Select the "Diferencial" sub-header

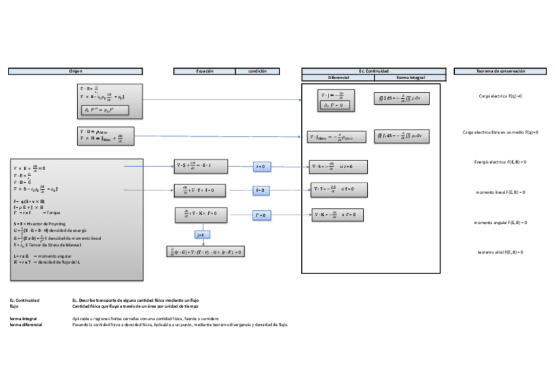(338, 78)
